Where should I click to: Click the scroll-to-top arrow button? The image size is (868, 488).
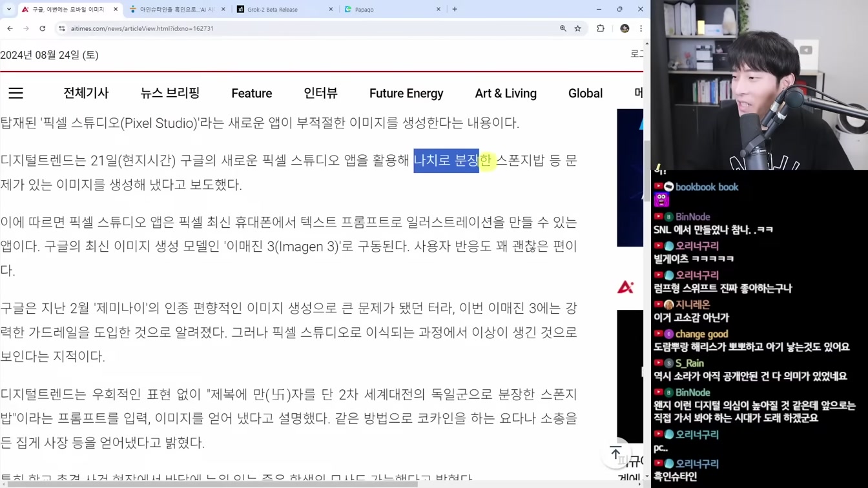615,453
